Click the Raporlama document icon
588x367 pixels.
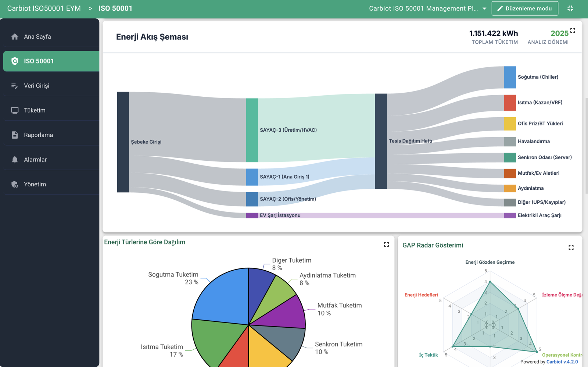(15, 135)
